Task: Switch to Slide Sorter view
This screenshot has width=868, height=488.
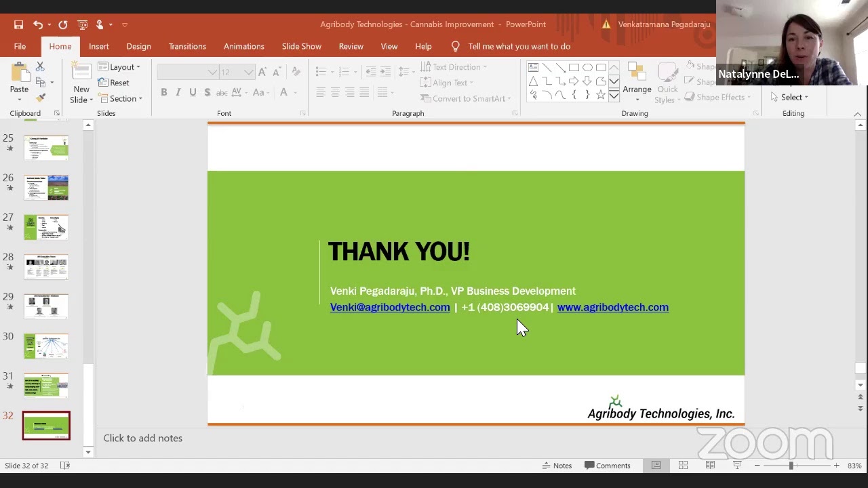Action: 683,466
